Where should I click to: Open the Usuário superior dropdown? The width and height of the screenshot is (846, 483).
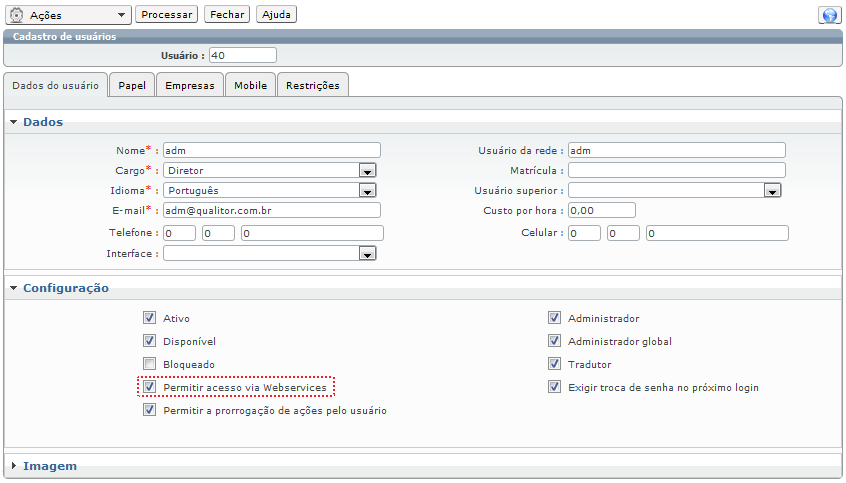pyautogui.click(x=772, y=191)
